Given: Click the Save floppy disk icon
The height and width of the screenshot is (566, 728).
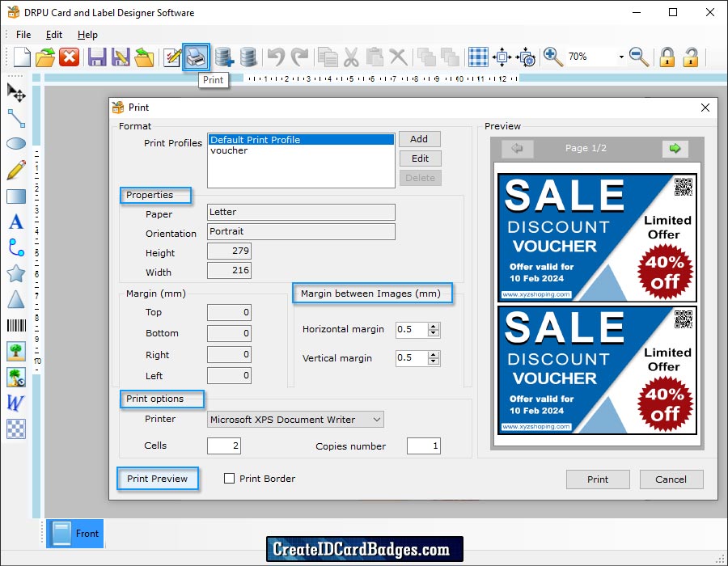Looking at the screenshot, I should point(98,57).
